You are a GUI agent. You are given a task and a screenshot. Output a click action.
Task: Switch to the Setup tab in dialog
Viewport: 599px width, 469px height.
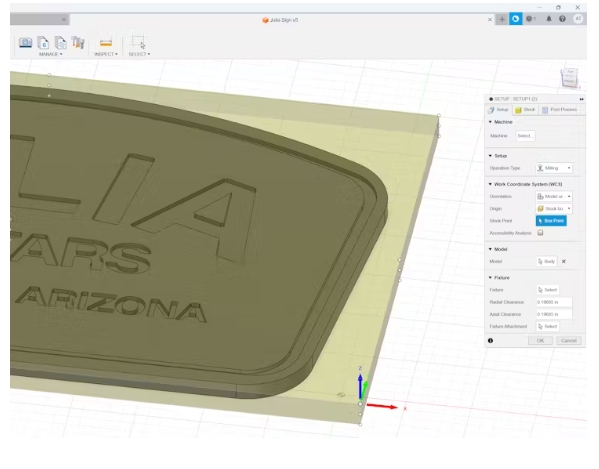click(x=498, y=110)
